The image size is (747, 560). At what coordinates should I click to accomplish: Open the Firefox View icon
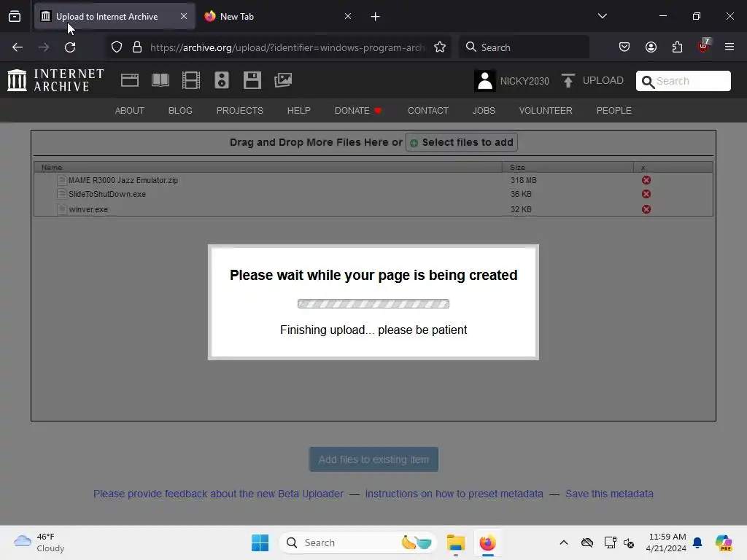tap(15, 16)
